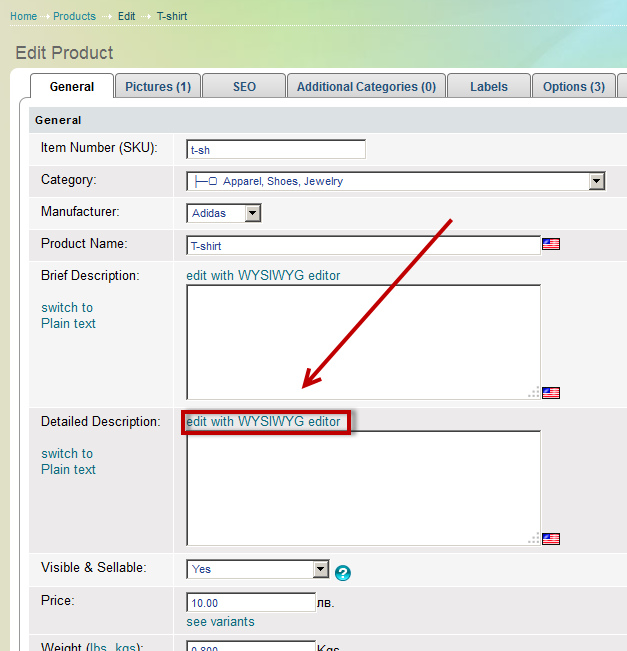Open the Options (3) tab
The image size is (627, 651).
[573, 87]
